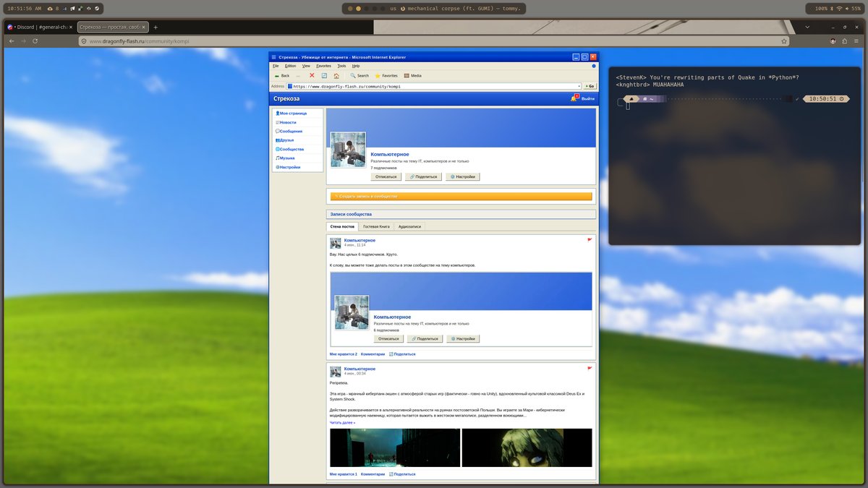Viewport: 868px width, 488px height.
Task: Click the Refresh icon in IE toolbar
Action: [324, 75]
